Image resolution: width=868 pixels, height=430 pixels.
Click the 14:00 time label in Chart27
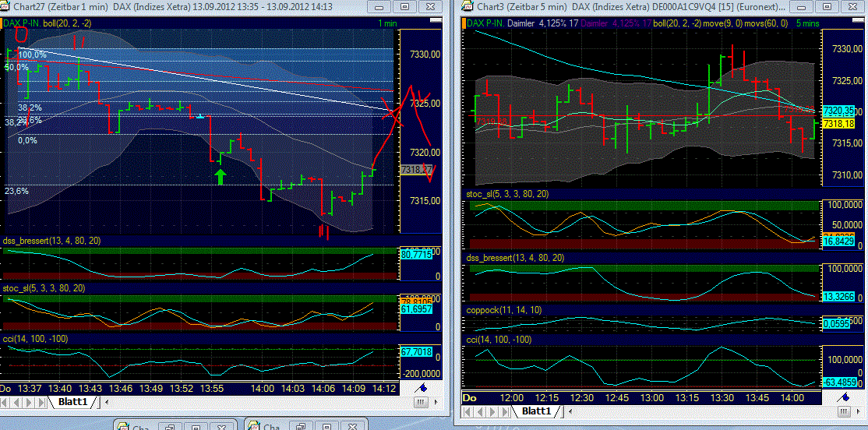263,388
